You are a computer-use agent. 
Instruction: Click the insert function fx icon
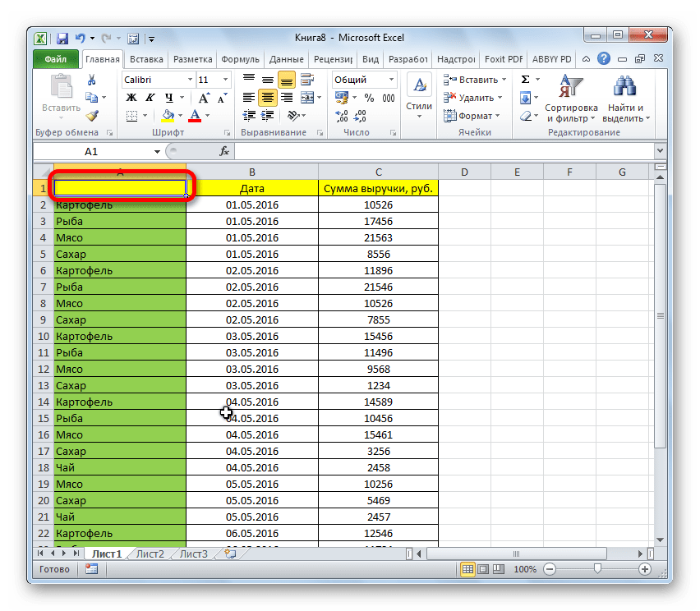pos(223,152)
